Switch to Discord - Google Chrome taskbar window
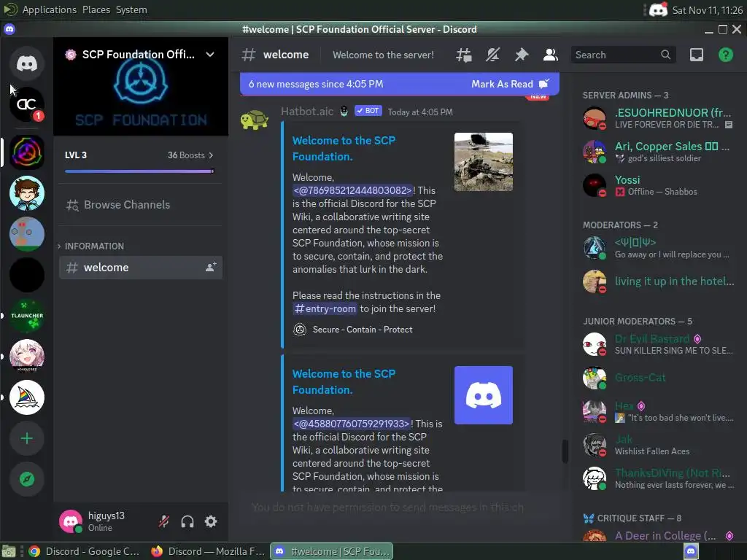The width and height of the screenshot is (747, 560). 85,551
